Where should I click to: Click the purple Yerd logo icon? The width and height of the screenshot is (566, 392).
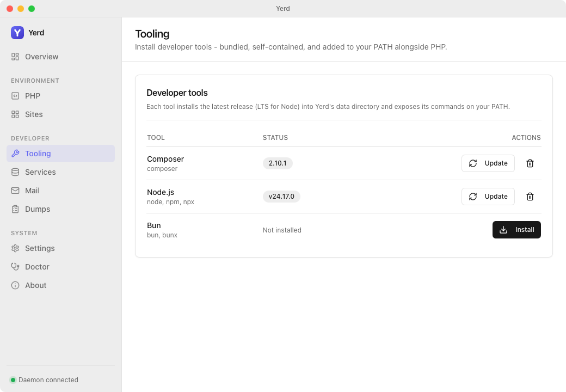(x=17, y=33)
